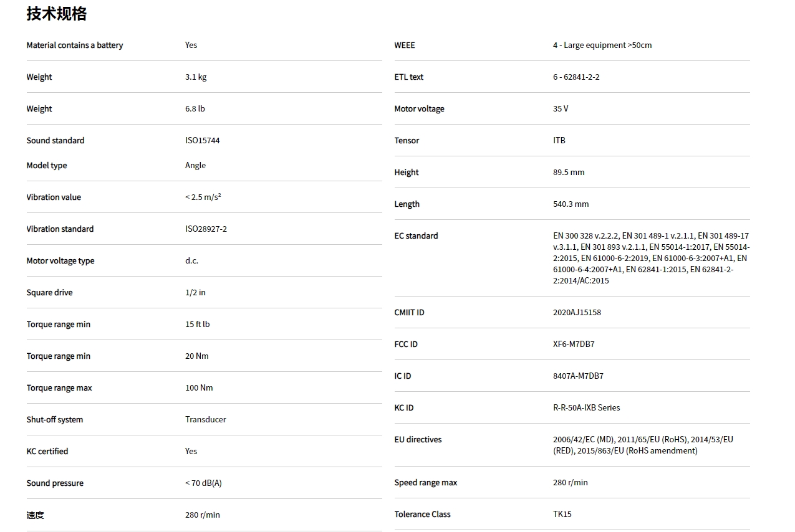This screenshot has width=795, height=532.
Task: Select the 20 Nm torque value
Action: click(197, 356)
